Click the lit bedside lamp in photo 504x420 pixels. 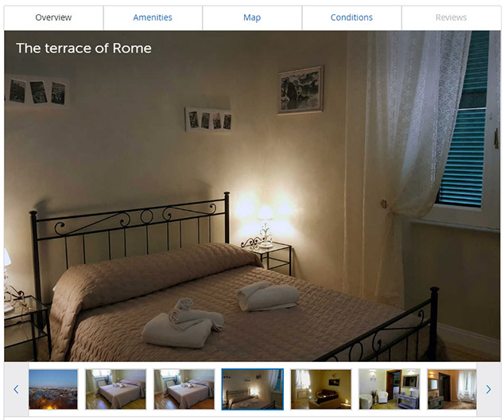(x=266, y=227)
